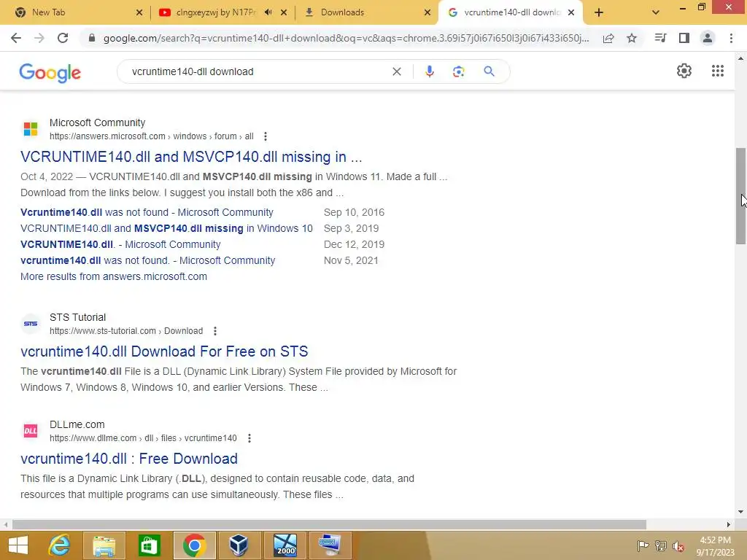The height and width of the screenshot is (560, 747).
Task: Click the STS Tutorial site name
Action: (77, 318)
